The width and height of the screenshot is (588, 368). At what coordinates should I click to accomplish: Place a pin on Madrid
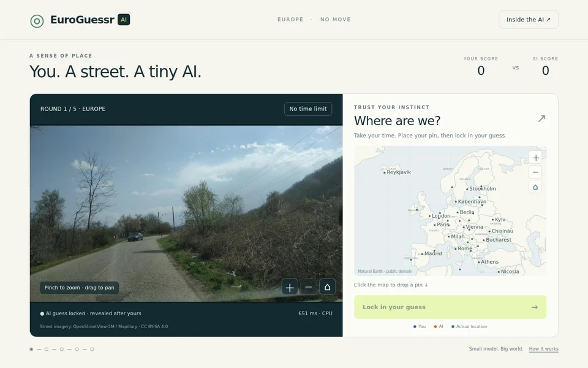[x=422, y=254]
